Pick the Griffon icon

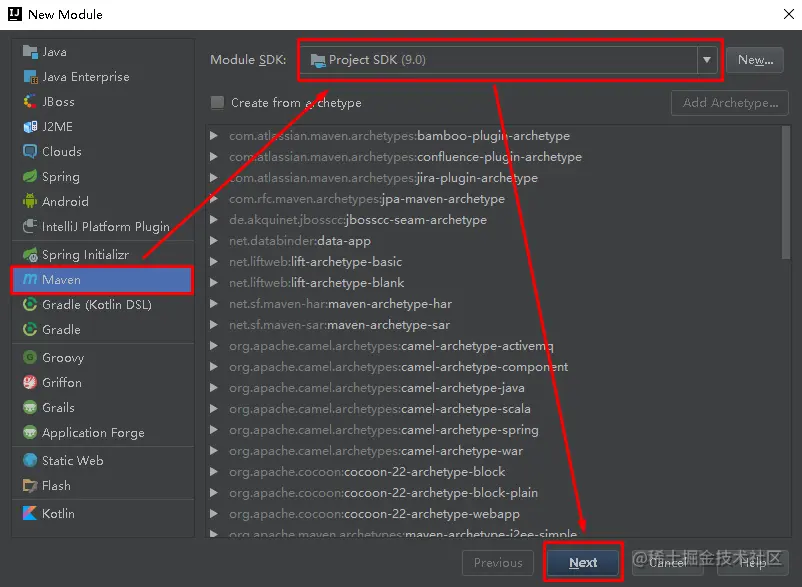point(30,382)
